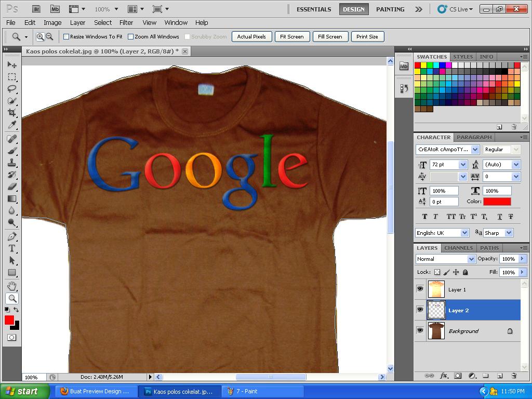Viewport: 532px width, 399px height.
Task: Toggle lock transparent pixels
Action: [x=437, y=272]
